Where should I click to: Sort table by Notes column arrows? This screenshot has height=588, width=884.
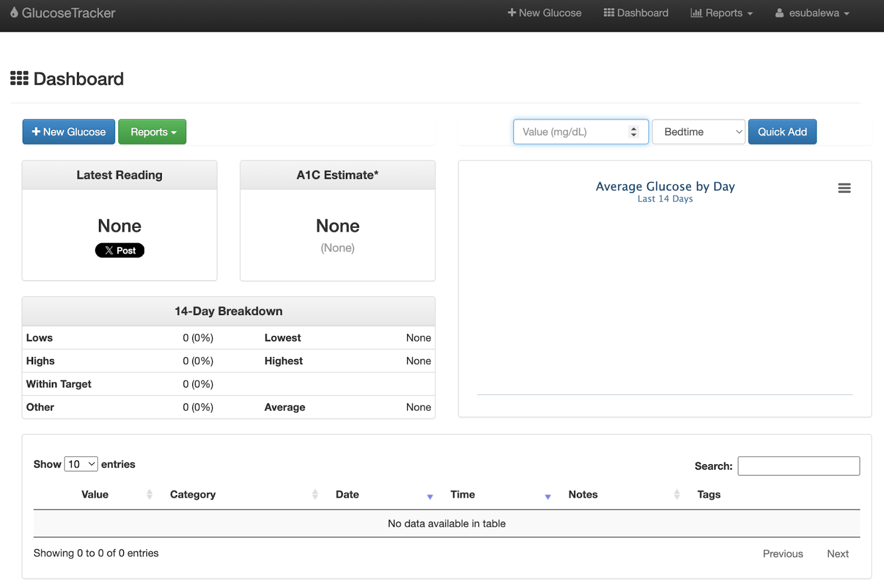tap(676, 495)
